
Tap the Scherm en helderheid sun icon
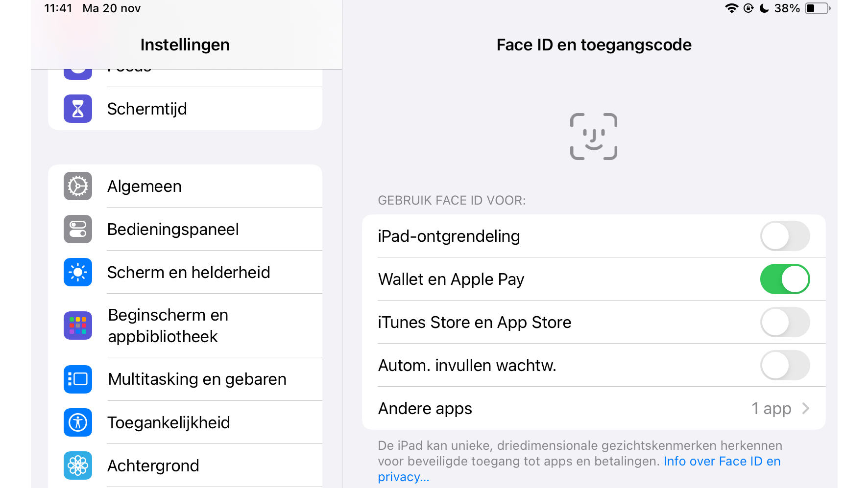(78, 272)
